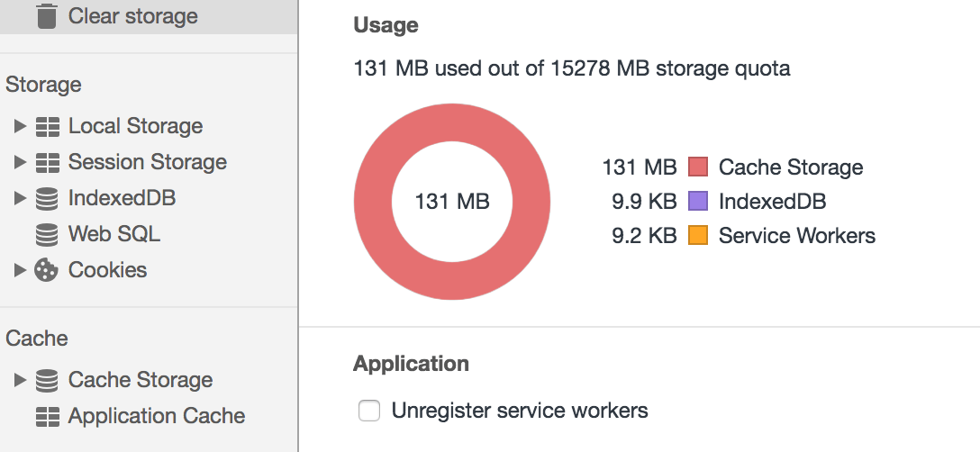Click the Clear storage trash icon

[46, 16]
